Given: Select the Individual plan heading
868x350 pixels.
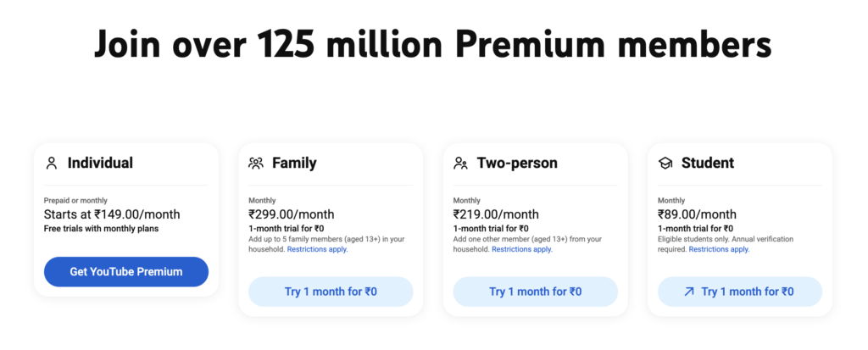Looking at the screenshot, I should (100, 163).
